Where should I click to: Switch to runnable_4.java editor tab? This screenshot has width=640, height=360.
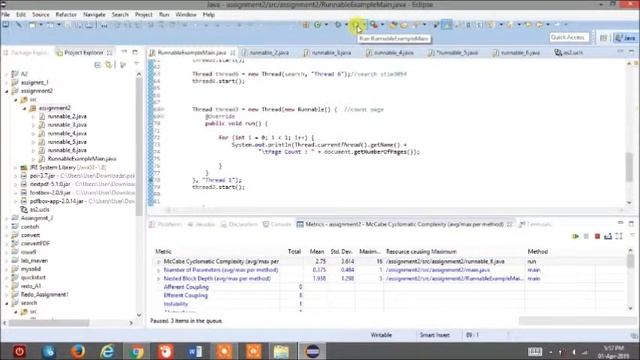click(390, 53)
